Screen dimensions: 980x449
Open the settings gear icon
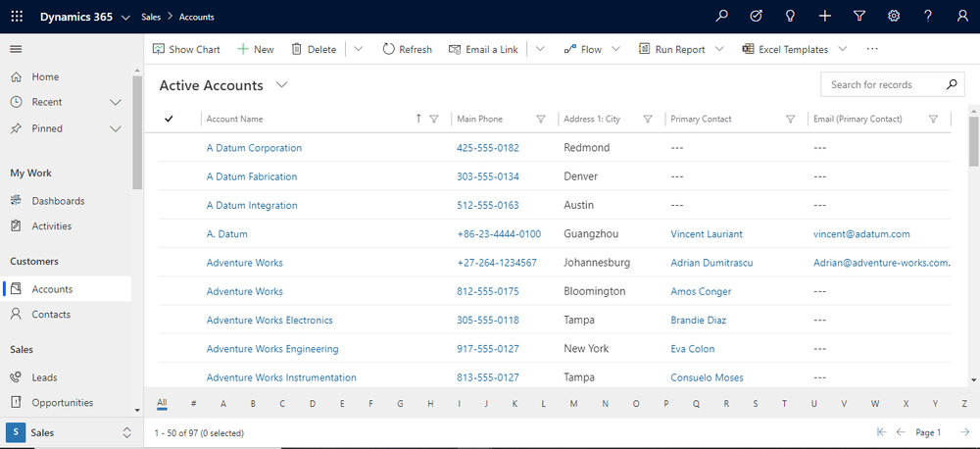pyautogui.click(x=894, y=17)
